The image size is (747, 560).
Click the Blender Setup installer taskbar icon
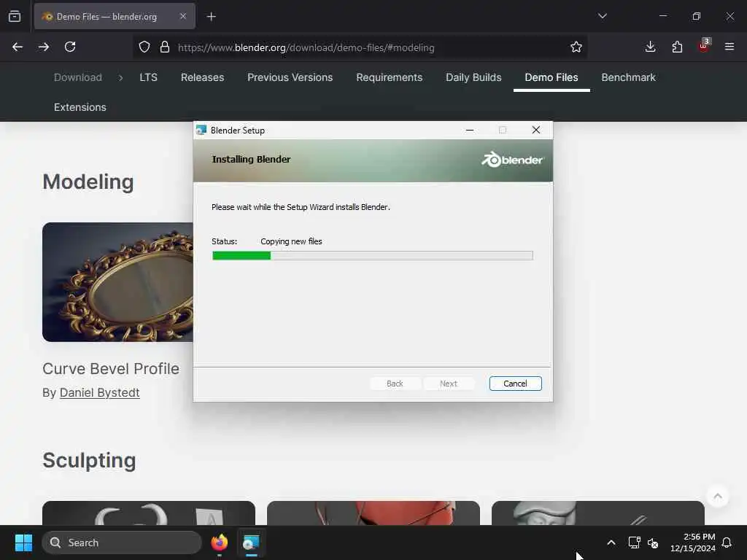tap(251, 542)
